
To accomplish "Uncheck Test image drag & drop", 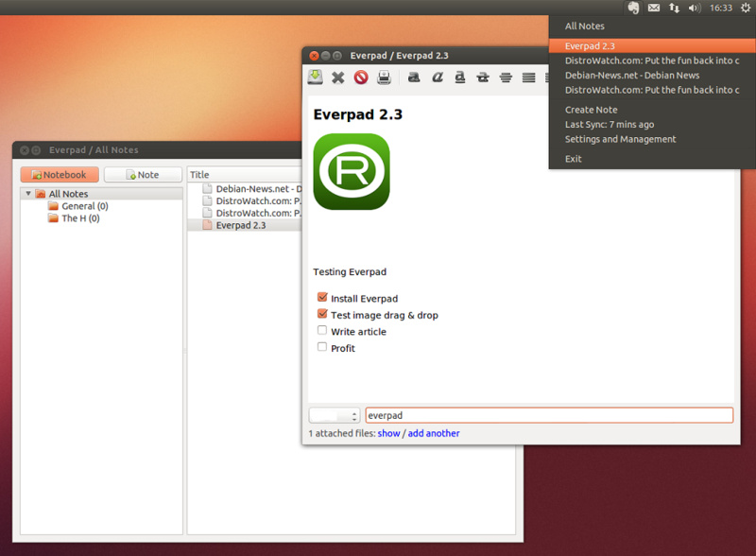I will [322, 314].
